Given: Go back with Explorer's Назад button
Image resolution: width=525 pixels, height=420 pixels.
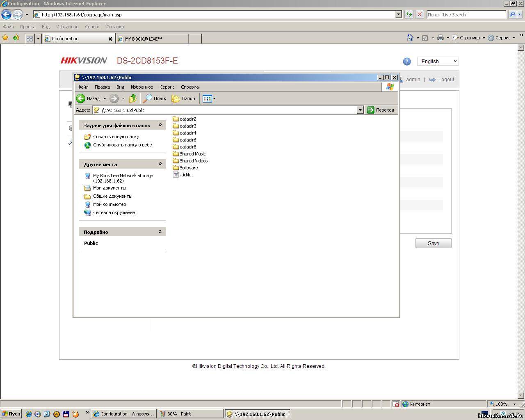Looking at the screenshot, I should [x=89, y=98].
